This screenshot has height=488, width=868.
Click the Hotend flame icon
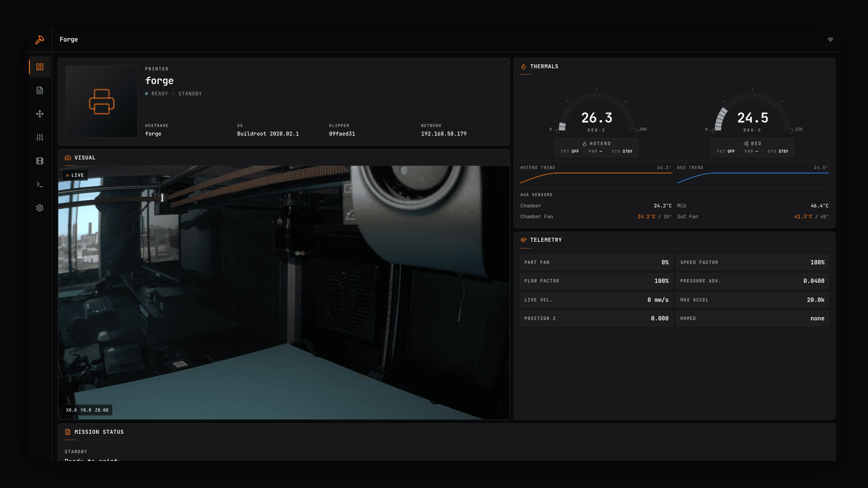click(x=585, y=144)
